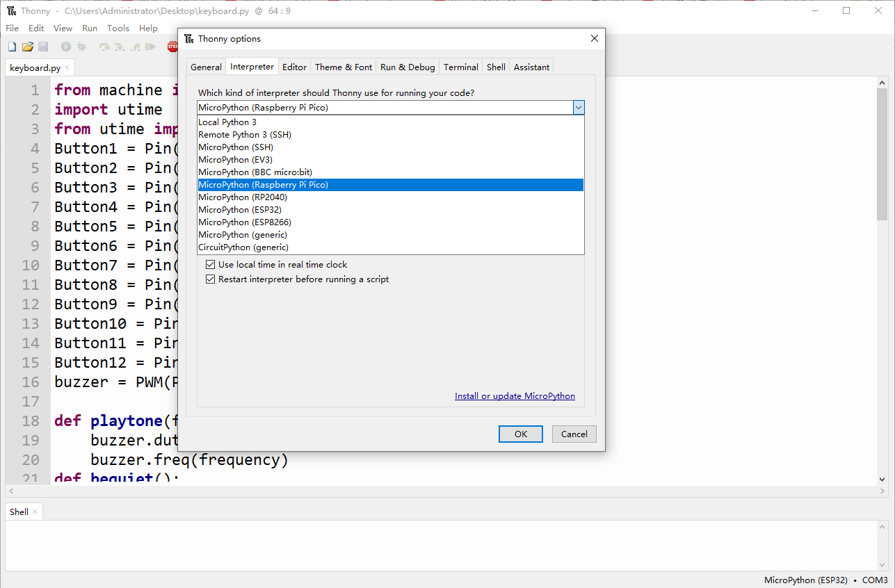Click the red Stop sign icon

[x=172, y=47]
